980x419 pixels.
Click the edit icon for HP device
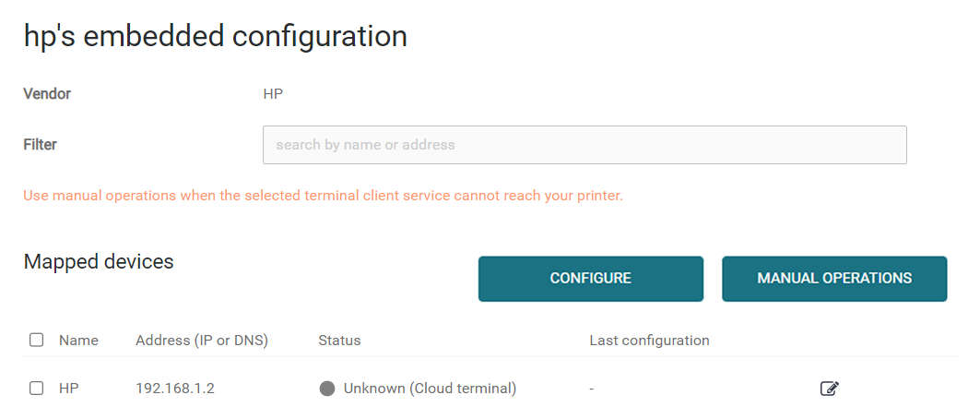click(x=829, y=389)
